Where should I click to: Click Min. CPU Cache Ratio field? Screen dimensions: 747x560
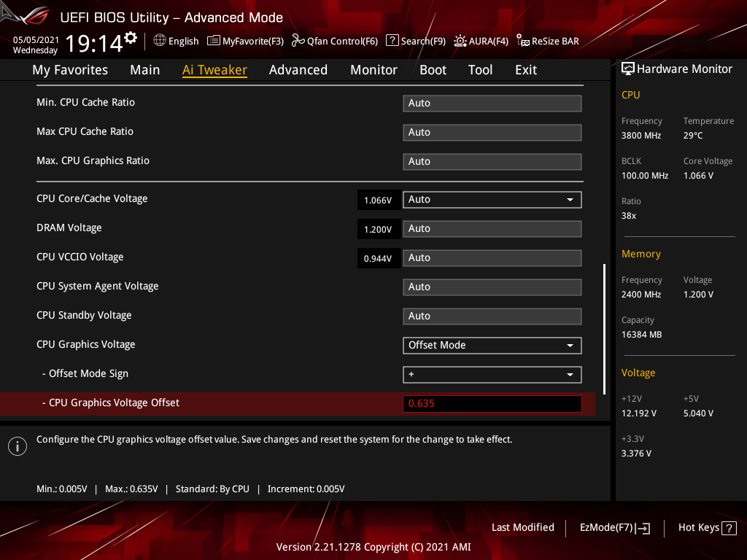pos(492,104)
